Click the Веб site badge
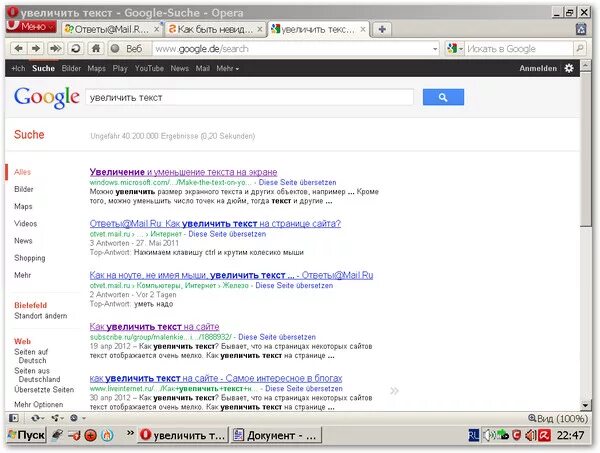600x453 pixels. (x=127, y=49)
